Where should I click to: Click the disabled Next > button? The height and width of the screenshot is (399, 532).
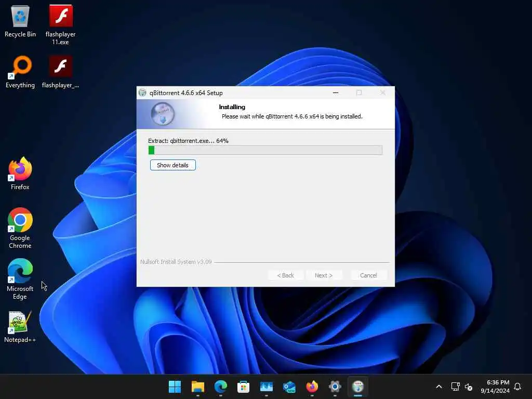(x=324, y=275)
